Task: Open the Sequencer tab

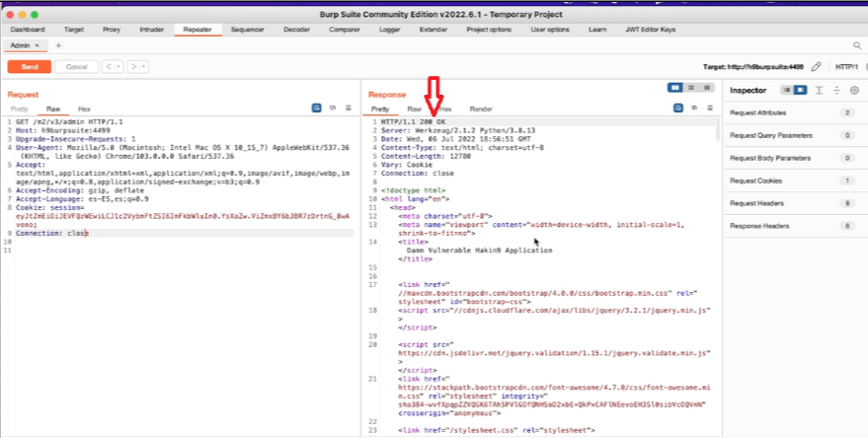Action: point(248,30)
